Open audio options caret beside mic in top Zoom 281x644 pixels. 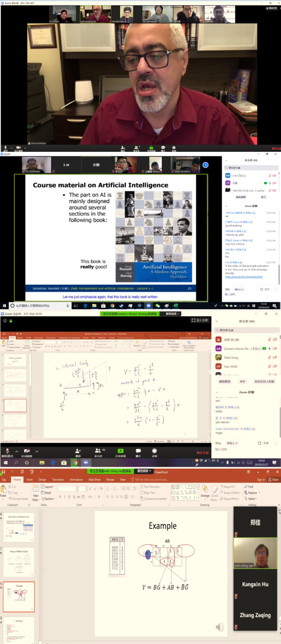point(12,148)
